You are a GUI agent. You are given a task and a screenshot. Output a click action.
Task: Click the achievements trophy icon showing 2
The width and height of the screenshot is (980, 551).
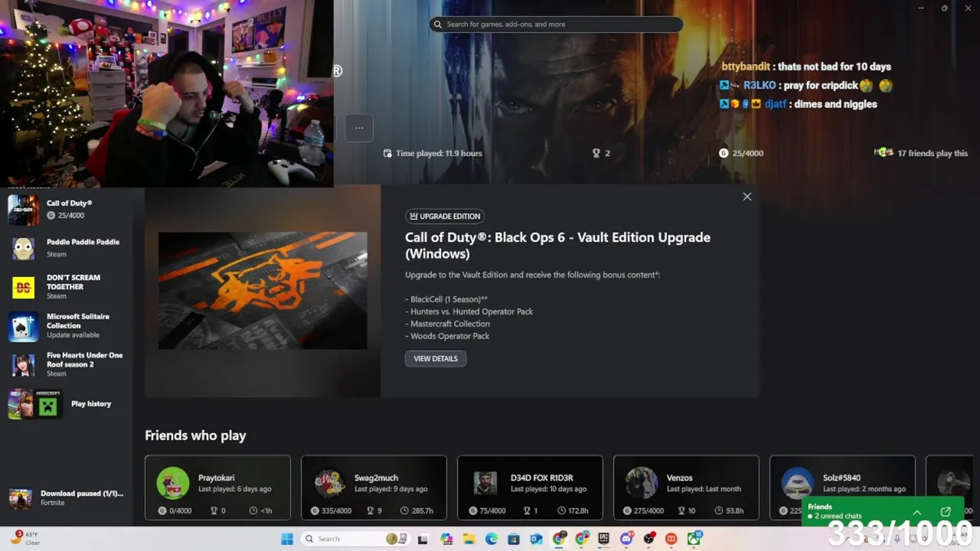[x=596, y=153]
